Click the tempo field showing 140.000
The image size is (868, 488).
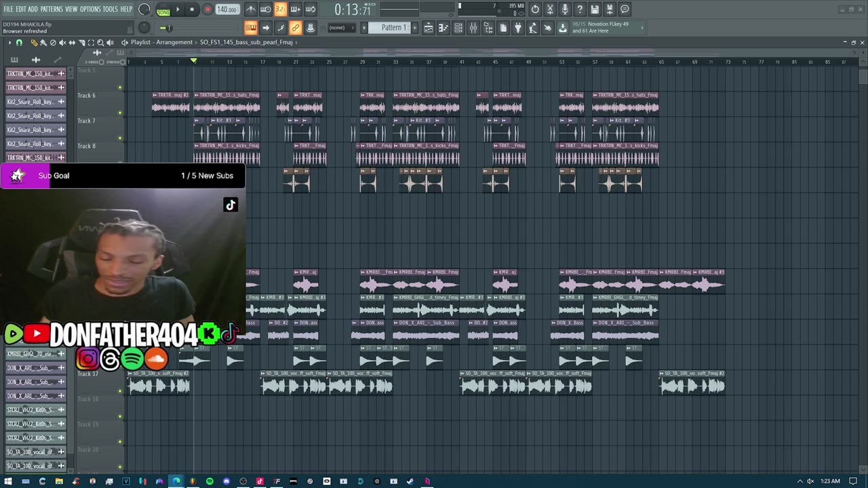[x=227, y=9]
